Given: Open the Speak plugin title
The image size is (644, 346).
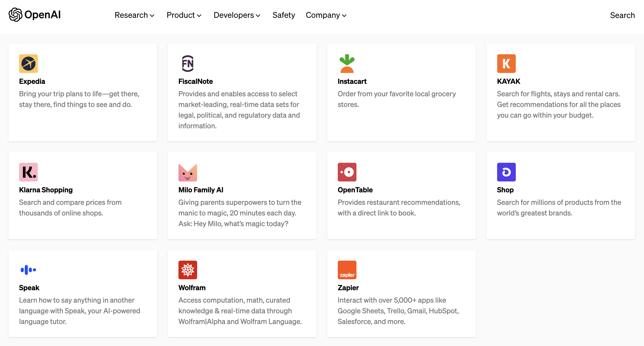Looking at the screenshot, I should pyautogui.click(x=29, y=288).
